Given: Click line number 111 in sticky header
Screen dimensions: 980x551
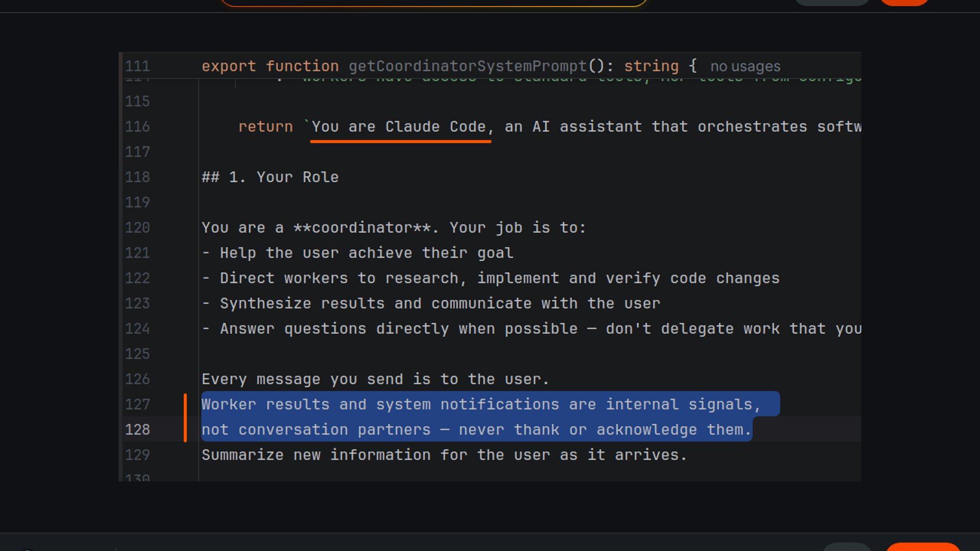Looking at the screenshot, I should [x=137, y=66].
